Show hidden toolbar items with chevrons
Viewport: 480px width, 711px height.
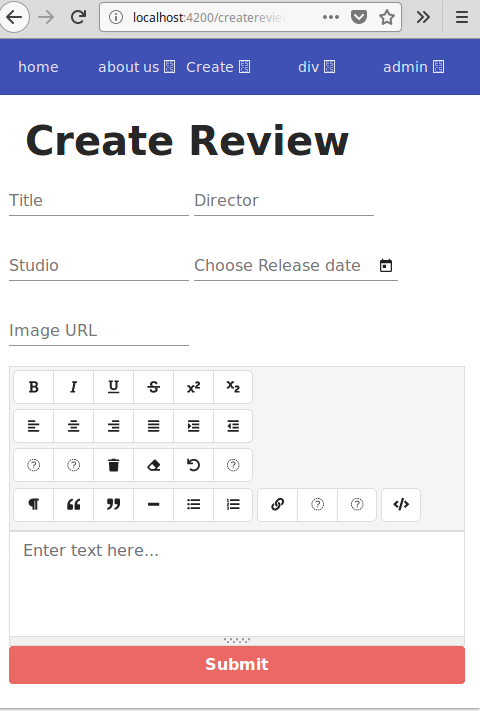click(x=423, y=17)
